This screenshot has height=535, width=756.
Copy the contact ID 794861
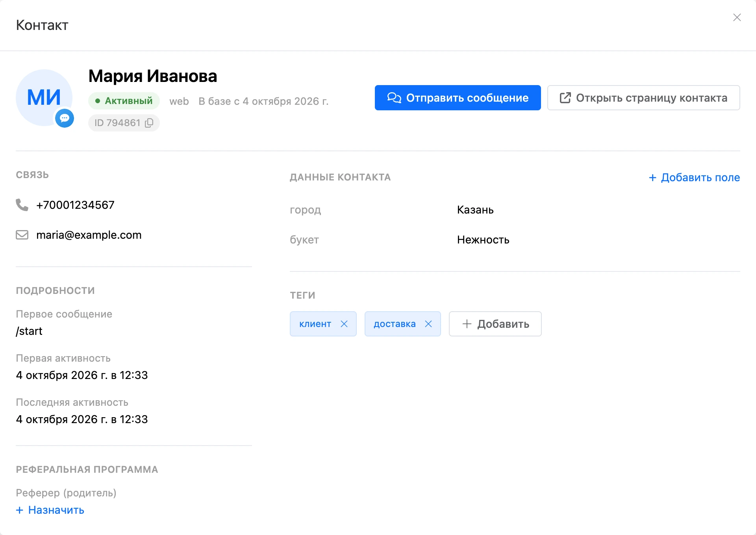click(x=149, y=123)
